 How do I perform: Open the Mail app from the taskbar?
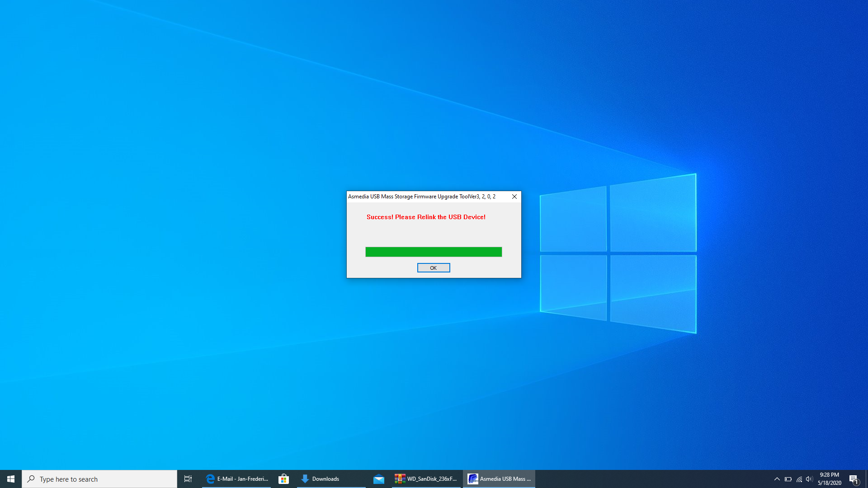[x=379, y=479]
